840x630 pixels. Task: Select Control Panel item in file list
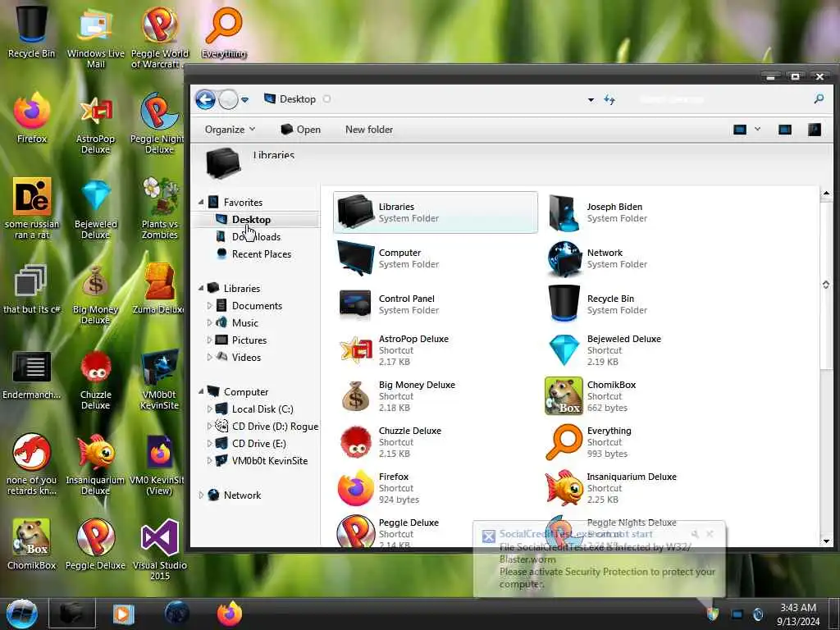(435, 304)
